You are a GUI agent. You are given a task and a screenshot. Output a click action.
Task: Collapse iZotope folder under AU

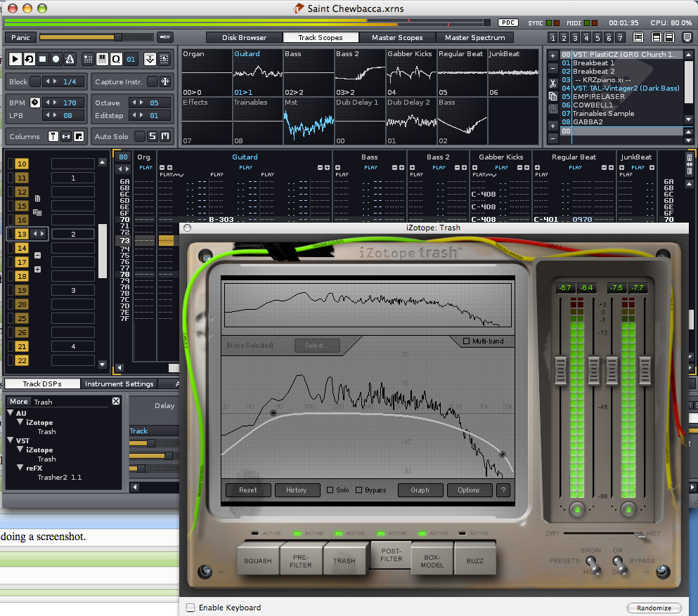pyautogui.click(x=20, y=422)
